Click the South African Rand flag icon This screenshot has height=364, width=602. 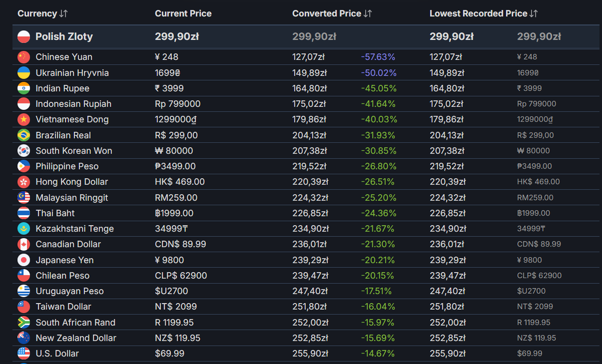coord(24,322)
